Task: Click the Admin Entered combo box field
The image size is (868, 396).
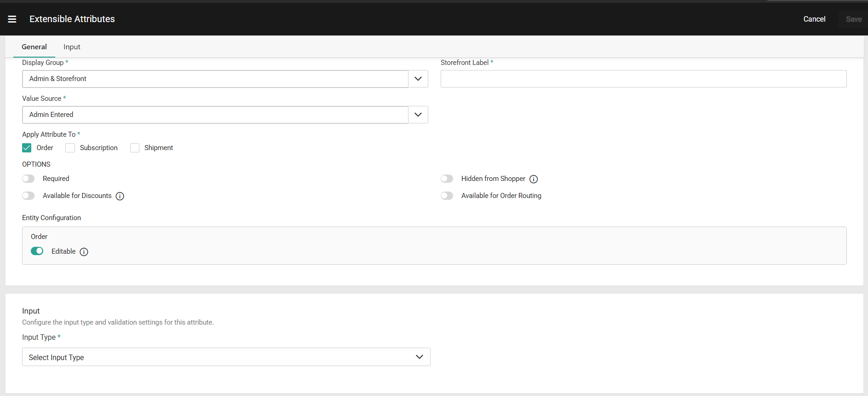Action: pyautogui.click(x=215, y=115)
